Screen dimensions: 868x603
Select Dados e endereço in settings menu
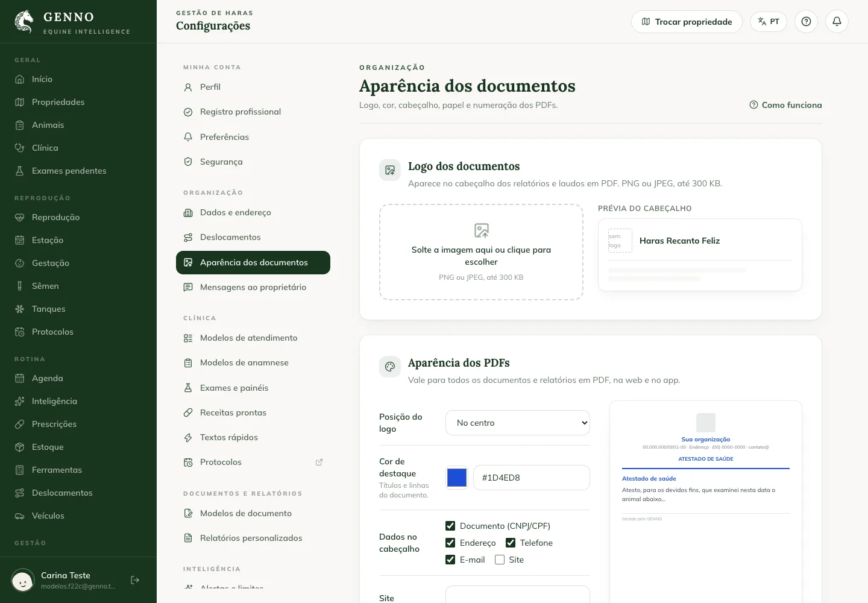coord(253,212)
